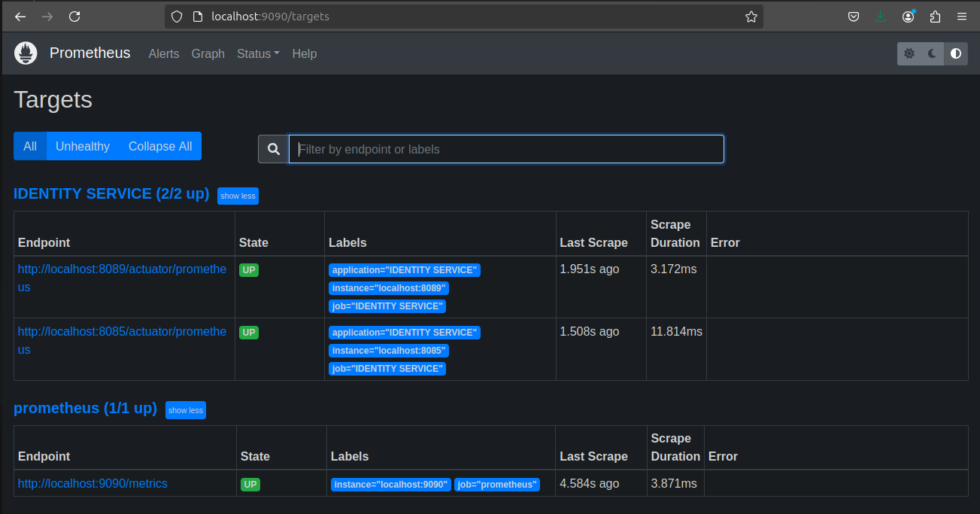Open localhost:8089 actuator prometheus endpoint
The height and width of the screenshot is (514, 980).
[122, 278]
